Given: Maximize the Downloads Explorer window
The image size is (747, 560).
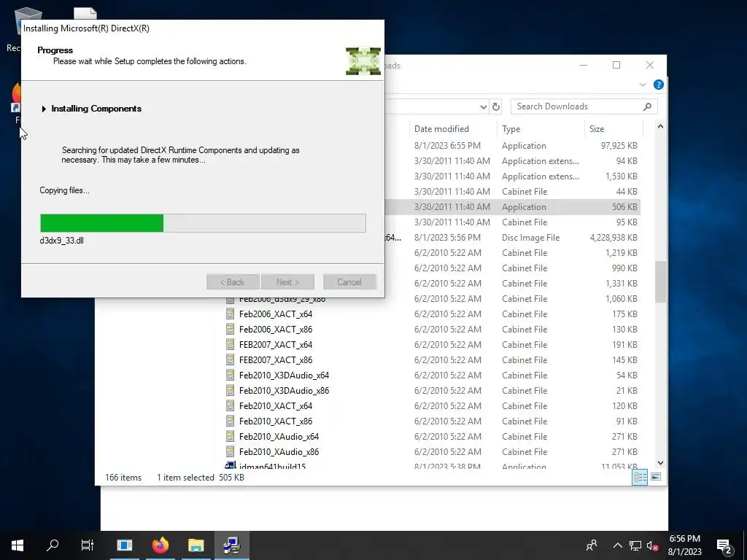Looking at the screenshot, I should [x=616, y=65].
